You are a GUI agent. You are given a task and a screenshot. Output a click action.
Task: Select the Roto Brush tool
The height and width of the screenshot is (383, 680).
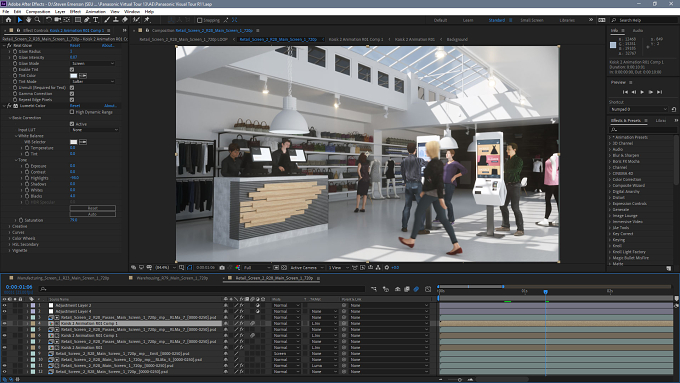pyautogui.click(x=137, y=20)
